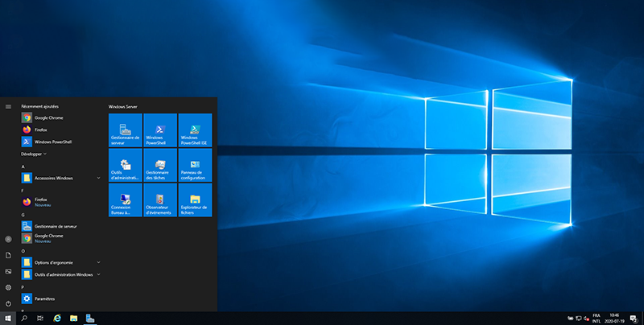Open the notification Action Center icon
This screenshot has height=325, width=644.
pyautogui.click(x=634, y=319)
